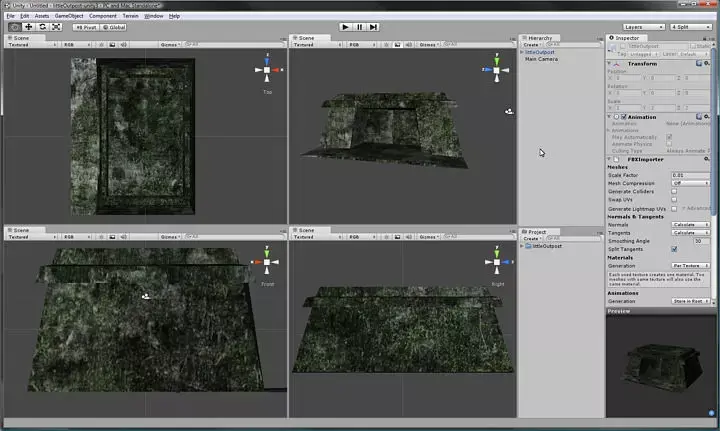720x431 pixels.
Task: Open the Transform component help icon
Action: [x=699, y=63]
